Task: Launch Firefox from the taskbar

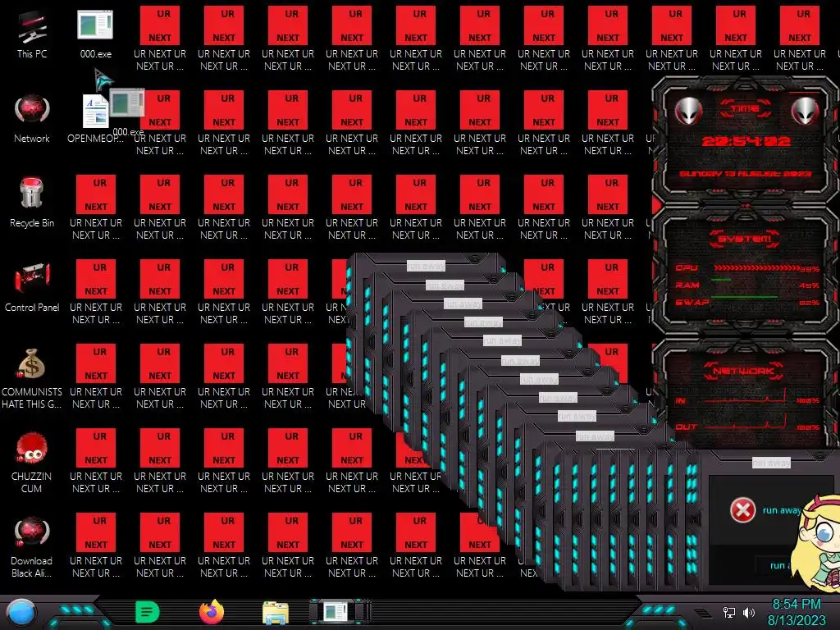Action: (x=212, y=612)
